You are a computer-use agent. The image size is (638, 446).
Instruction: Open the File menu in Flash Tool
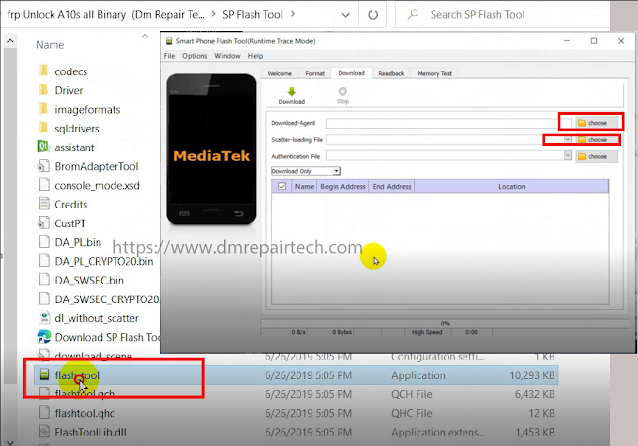[x=169, y=56]
